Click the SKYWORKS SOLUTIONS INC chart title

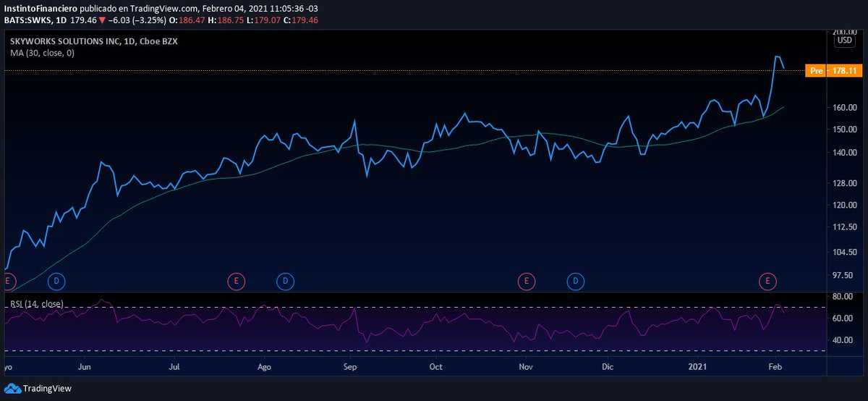tap(94, 42)
